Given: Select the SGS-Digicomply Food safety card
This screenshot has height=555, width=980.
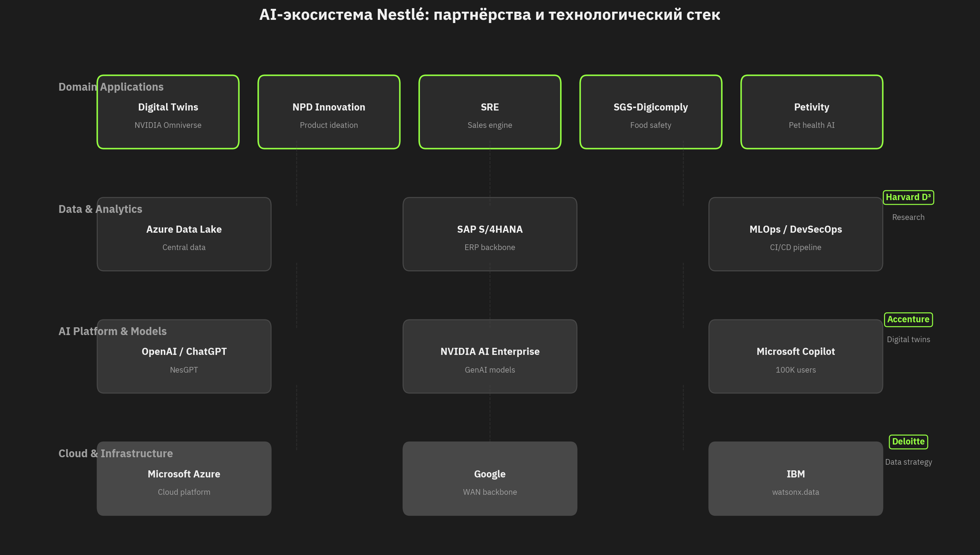Looking at the screenshot, I should point(651,112).
